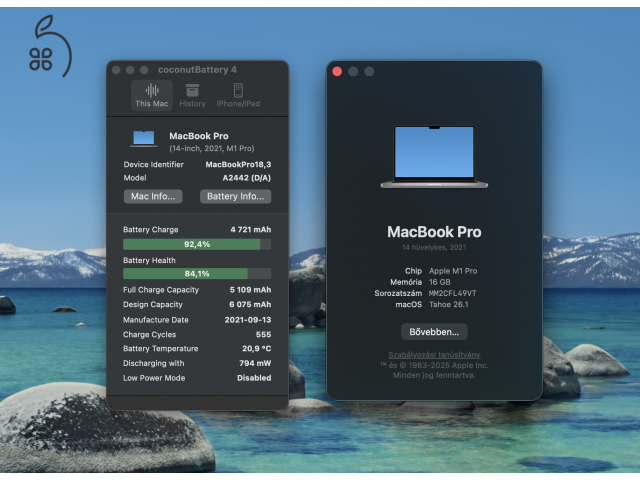Click the minimize button of About window
The width and height of the screenshot is (640, 480).
click(353, 71)
